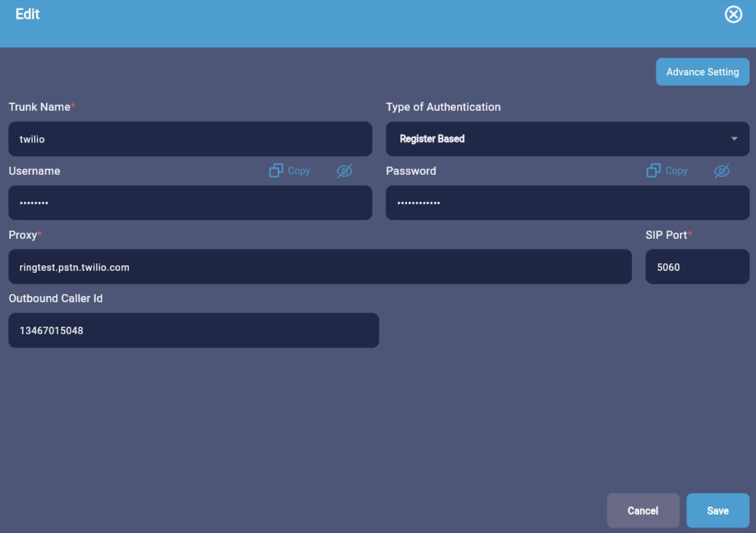Select the Proxy field containing ringtest.pstn.twilio.com
Screen dimensions: 756x533
319,266
